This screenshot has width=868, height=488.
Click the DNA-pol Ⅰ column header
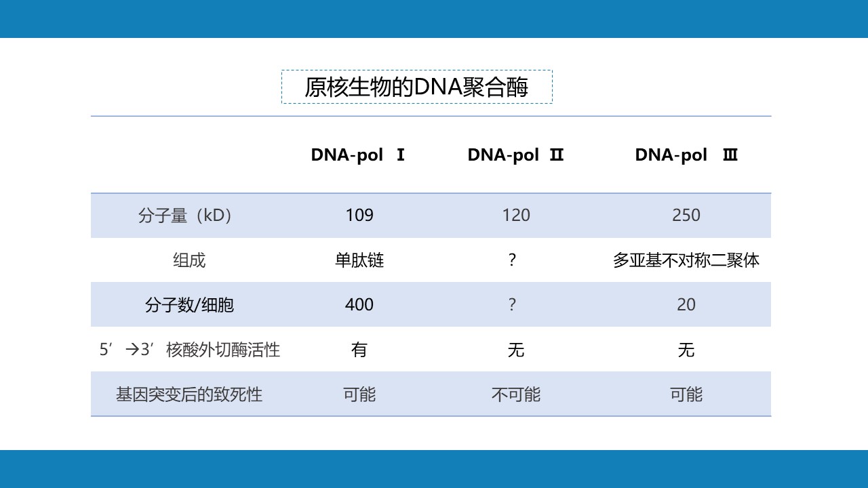click(358, 155)
